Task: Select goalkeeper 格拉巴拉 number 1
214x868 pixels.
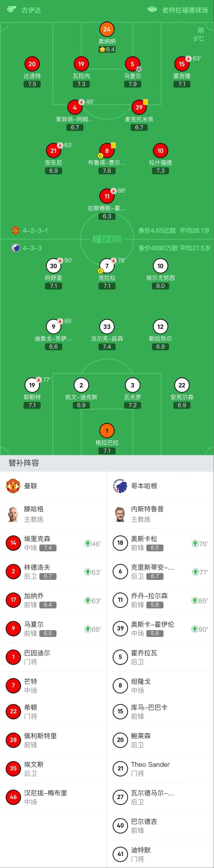Action: point(107,431)
